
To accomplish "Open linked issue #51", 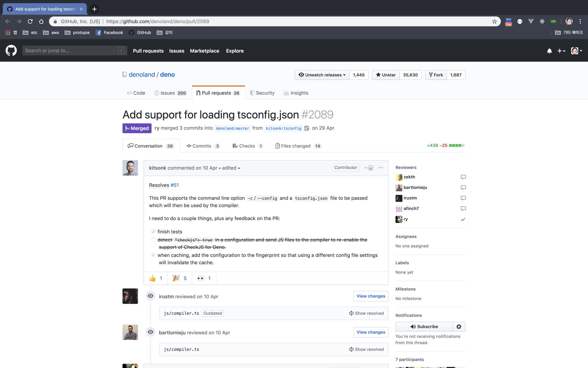I will 174,185.
